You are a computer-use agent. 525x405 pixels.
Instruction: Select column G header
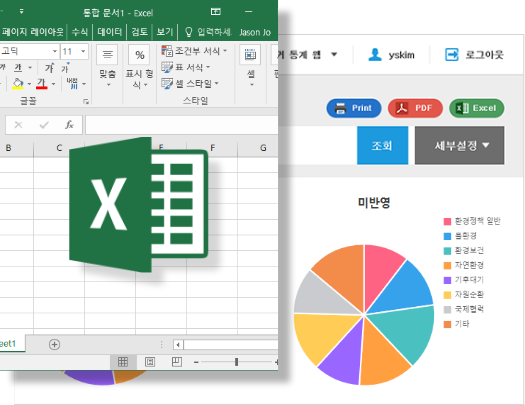click(258, 148)
